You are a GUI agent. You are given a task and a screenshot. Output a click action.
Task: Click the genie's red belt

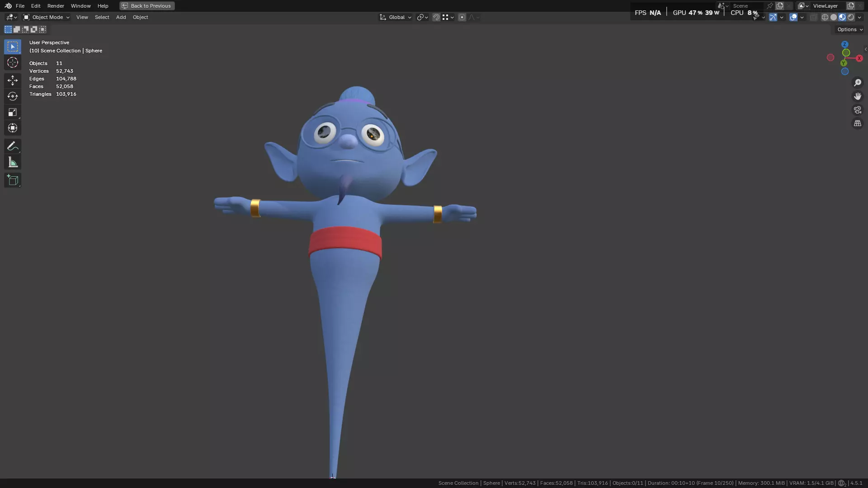[x=345, y=242]
